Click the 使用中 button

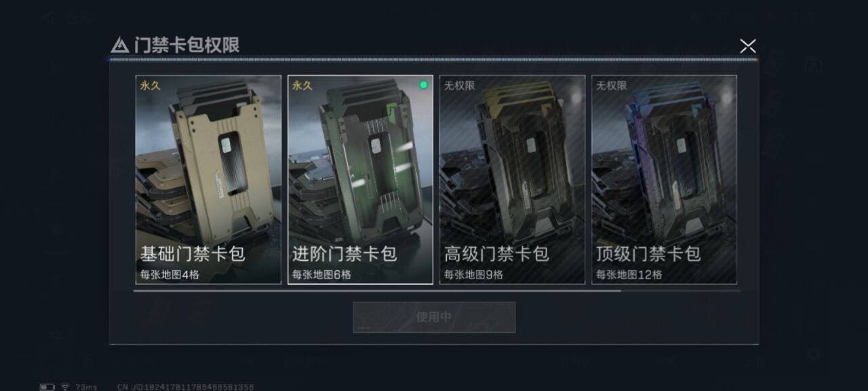434,317
